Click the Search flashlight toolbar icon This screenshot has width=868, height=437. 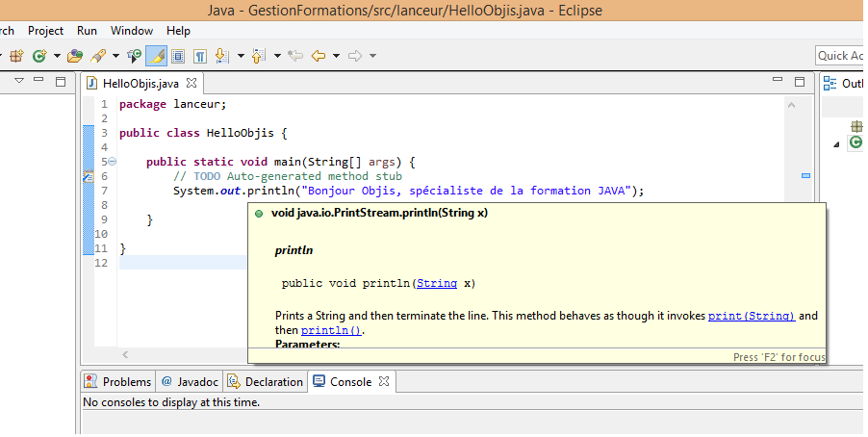[98, 56]
